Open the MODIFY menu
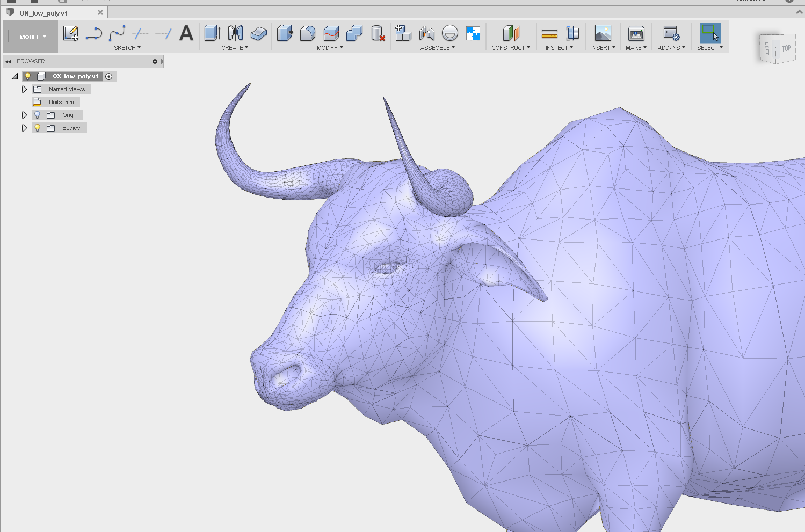This screenshot has height=532, width=805. coord(329,48)
